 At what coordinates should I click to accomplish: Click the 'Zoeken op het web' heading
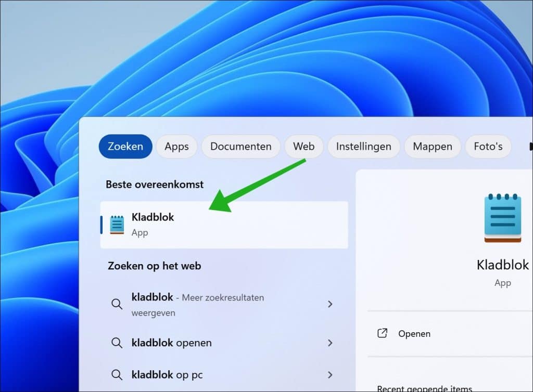[x=154, y=266]
